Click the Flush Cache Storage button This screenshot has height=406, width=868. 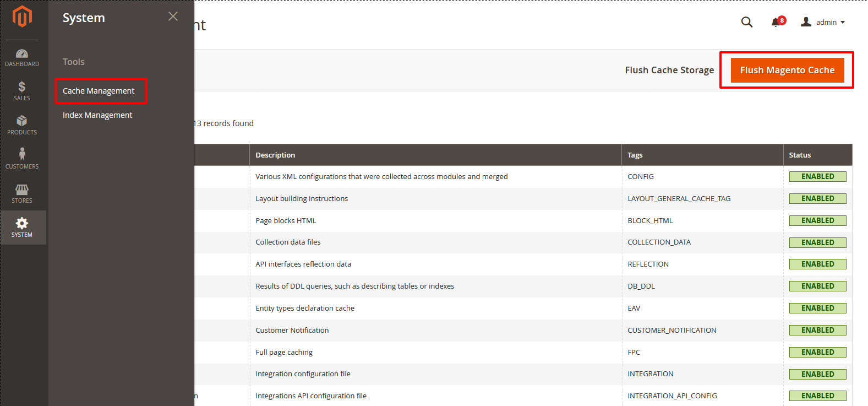tap(669, 70)
